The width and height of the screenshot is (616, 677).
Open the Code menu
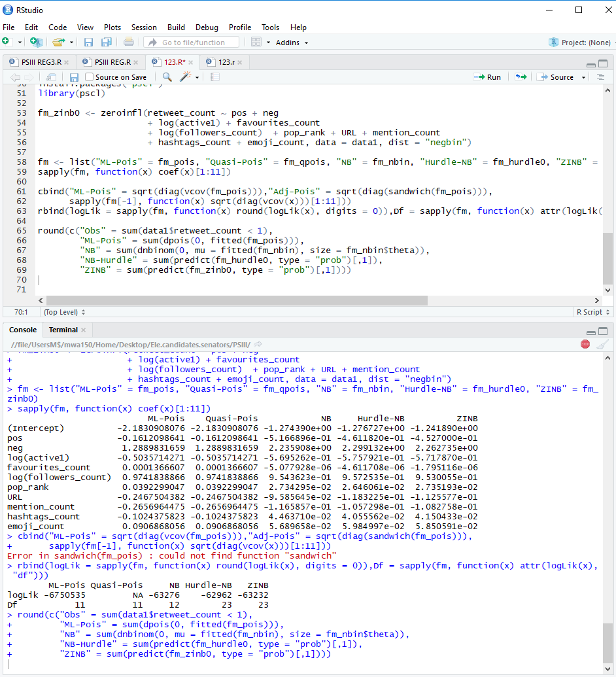click(x=58, y=27)
